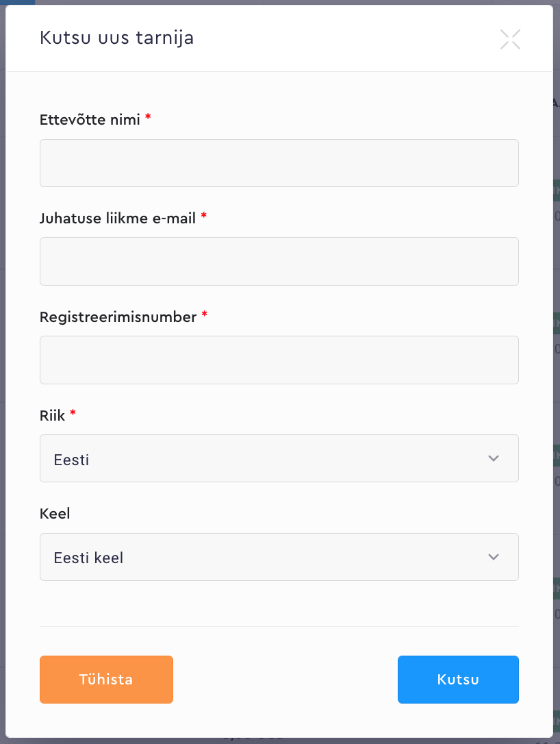Click the Juhatuse liikme e-mail label
This screenshot has width=560, height=744.
click(118, 219)
